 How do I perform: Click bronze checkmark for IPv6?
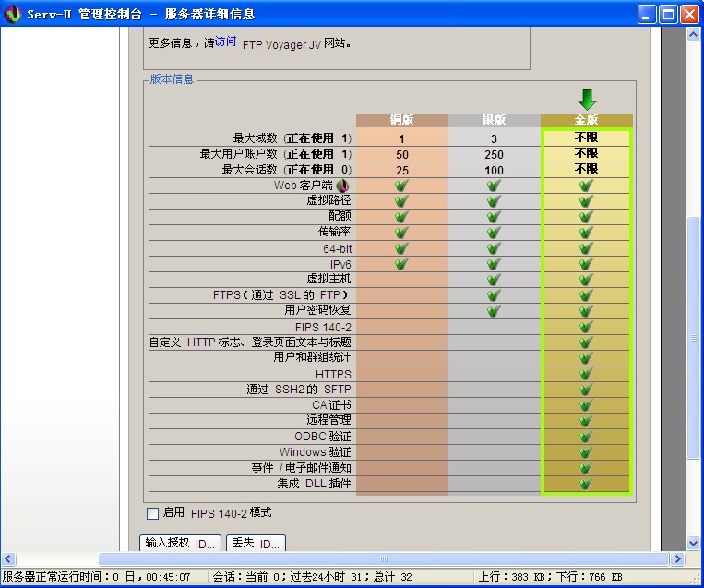pyautogui.click(x=401, y=264)
